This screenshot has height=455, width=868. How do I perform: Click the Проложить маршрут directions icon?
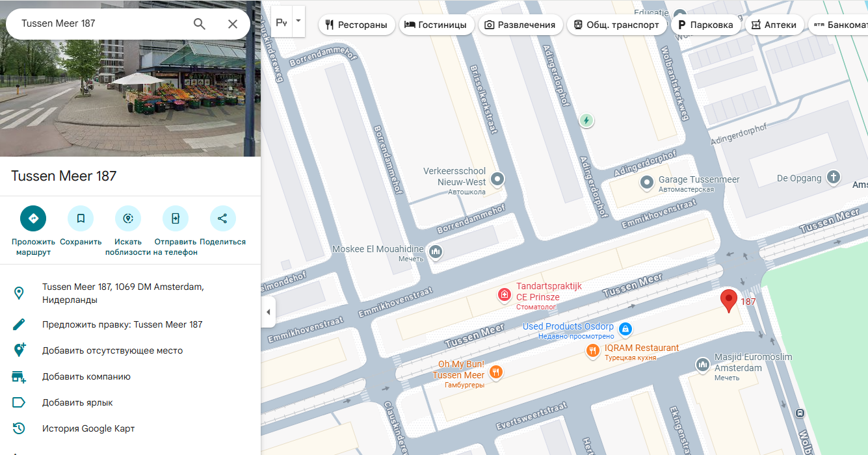click(x=33, y=218)
